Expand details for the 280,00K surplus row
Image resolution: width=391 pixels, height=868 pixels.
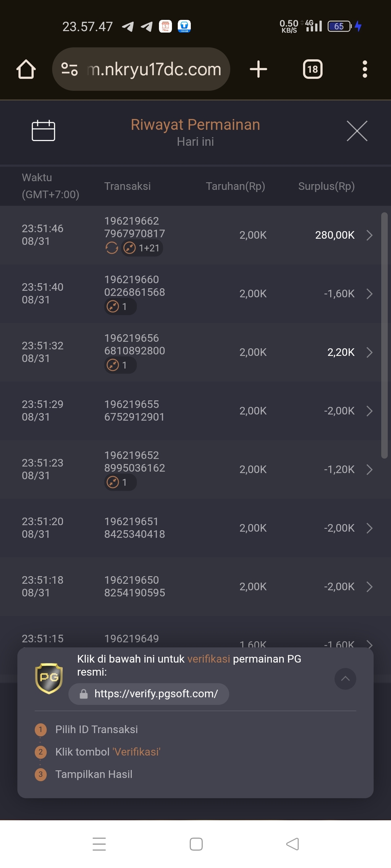click(x=369, y=235)
